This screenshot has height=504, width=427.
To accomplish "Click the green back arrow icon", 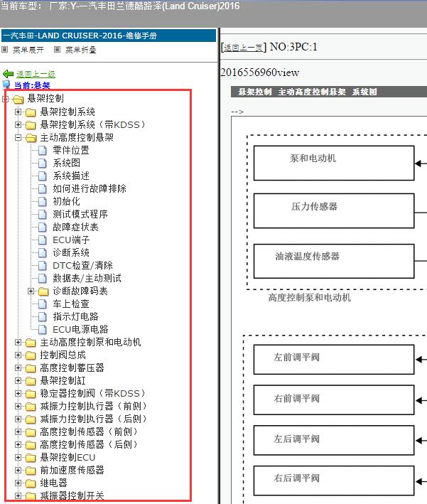I will 8,74.
